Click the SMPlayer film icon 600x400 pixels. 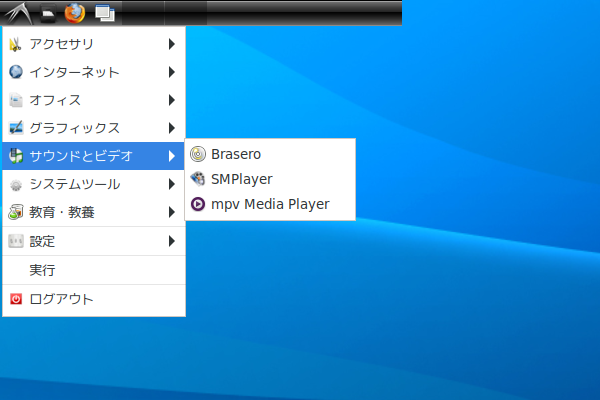click(198, 179)
